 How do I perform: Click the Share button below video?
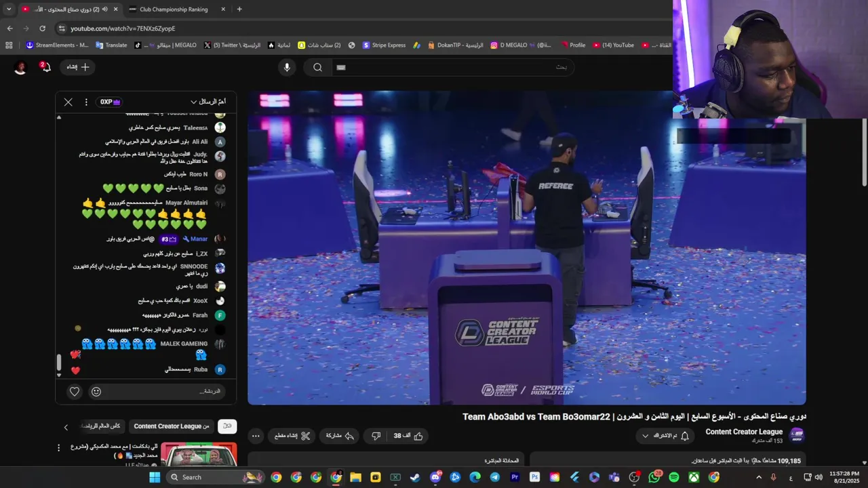pos(342,436)
